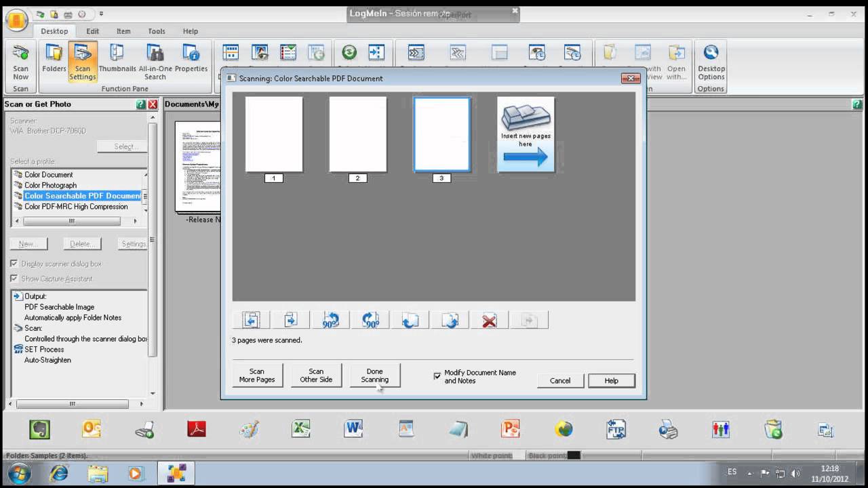
Task: Click the Done Scanning button
Action: click(374, 375)
